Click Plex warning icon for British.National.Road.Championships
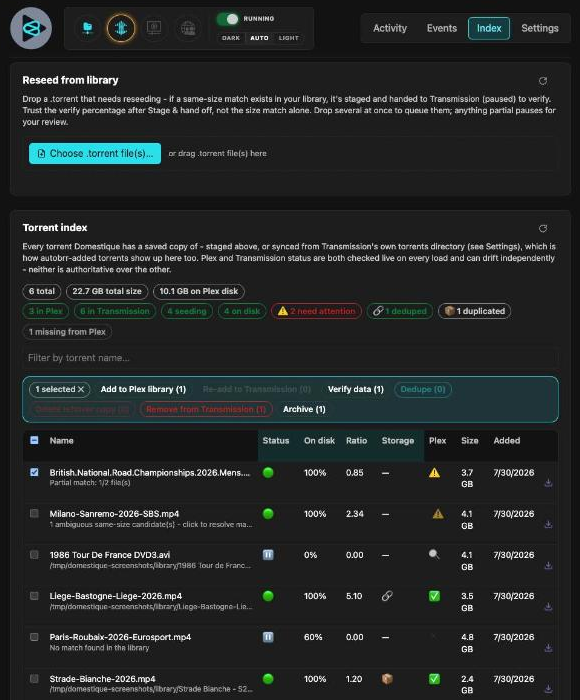The image size is (580, 700). [434, 473]
